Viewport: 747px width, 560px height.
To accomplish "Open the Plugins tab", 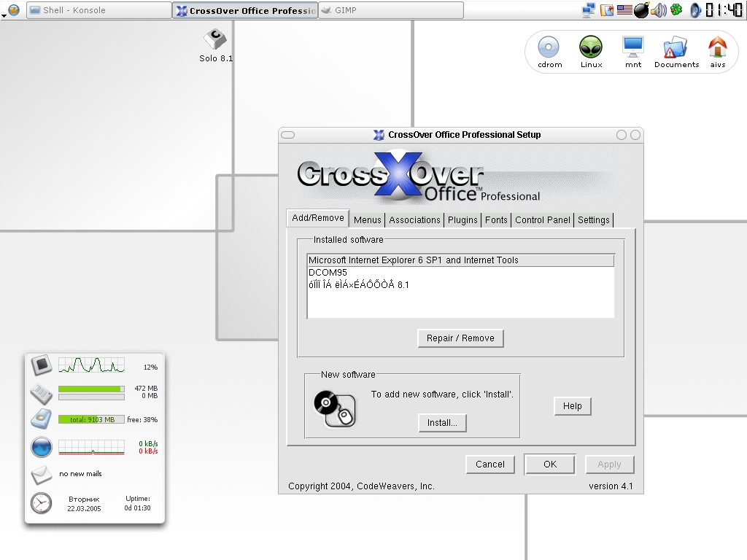I will point(462,220).
